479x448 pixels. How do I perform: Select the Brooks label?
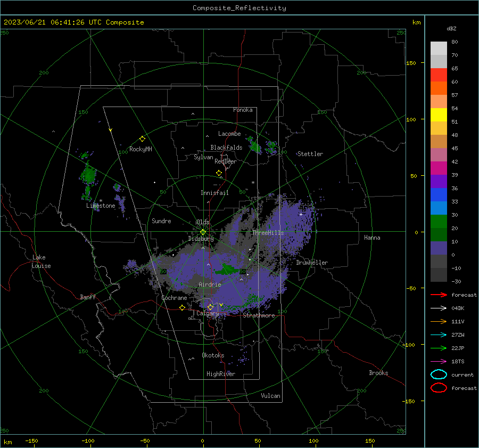378,373
